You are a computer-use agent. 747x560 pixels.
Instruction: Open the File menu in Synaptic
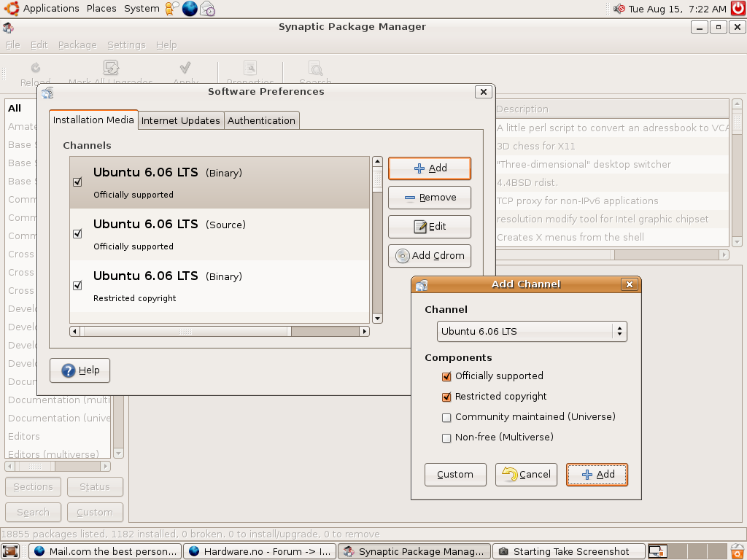point(13,44)
